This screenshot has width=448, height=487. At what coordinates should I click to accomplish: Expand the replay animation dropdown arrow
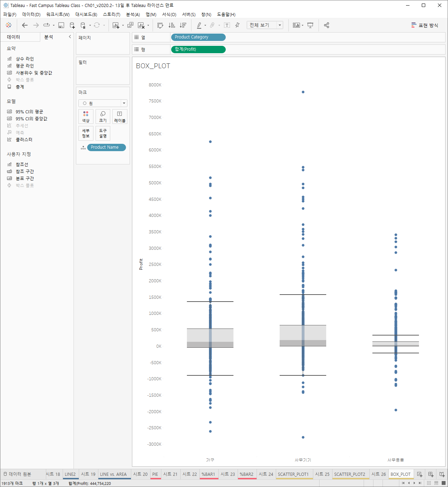[54, 25]
